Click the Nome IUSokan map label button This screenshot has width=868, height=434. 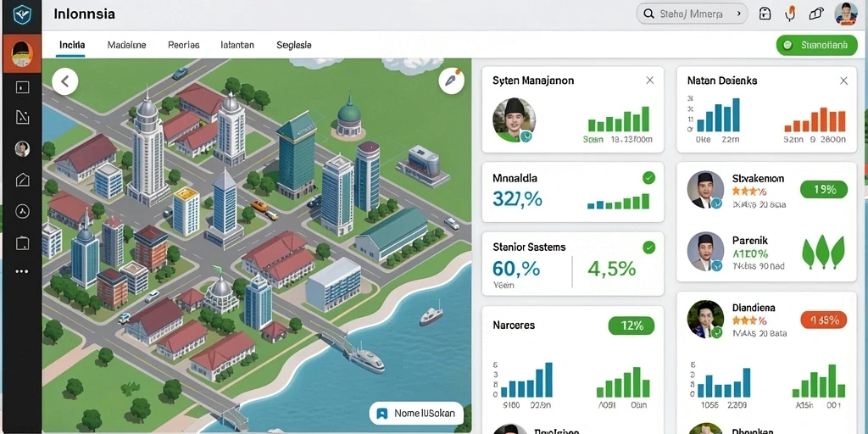tap(416, 413)
